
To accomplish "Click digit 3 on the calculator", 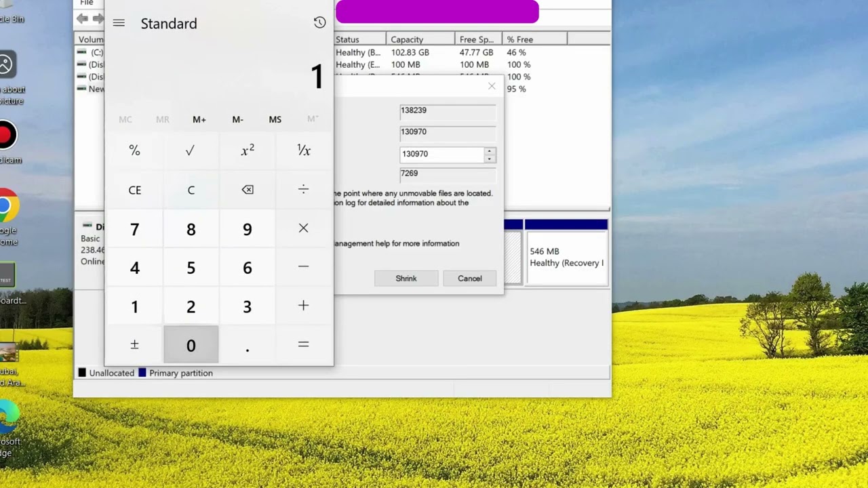I will point(248,306).
